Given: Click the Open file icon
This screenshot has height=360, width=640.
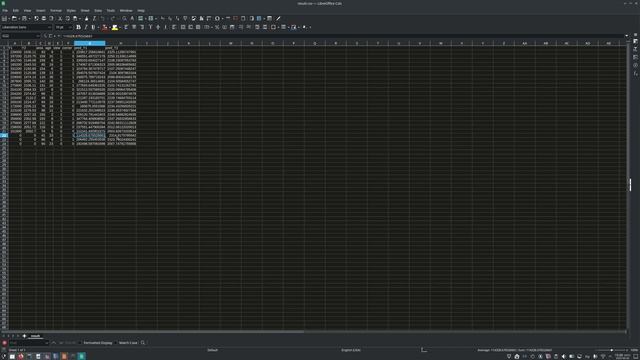Looking at the screenshot, I should [x=14, y=18].
